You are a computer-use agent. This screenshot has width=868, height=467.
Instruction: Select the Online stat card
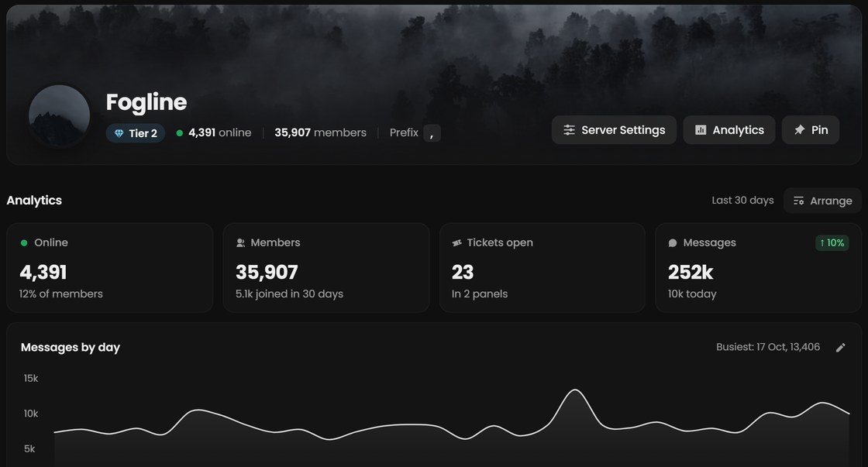109,268
